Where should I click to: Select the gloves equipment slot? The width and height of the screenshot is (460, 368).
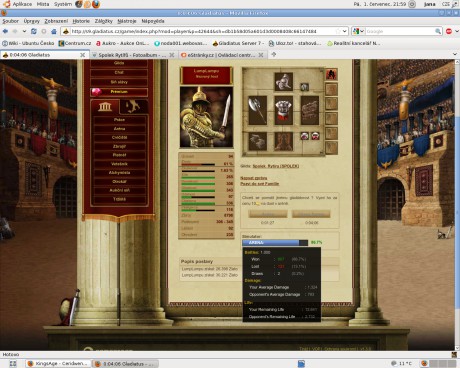coord(257,141)
